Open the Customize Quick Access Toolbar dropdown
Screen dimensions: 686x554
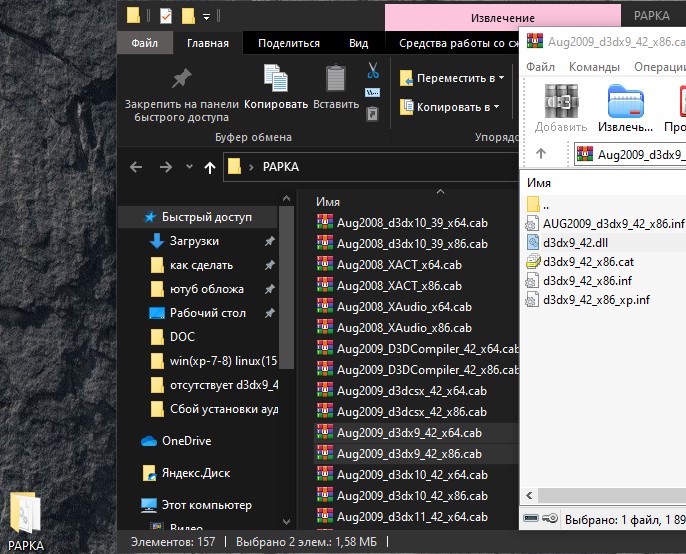coord(206,17)
